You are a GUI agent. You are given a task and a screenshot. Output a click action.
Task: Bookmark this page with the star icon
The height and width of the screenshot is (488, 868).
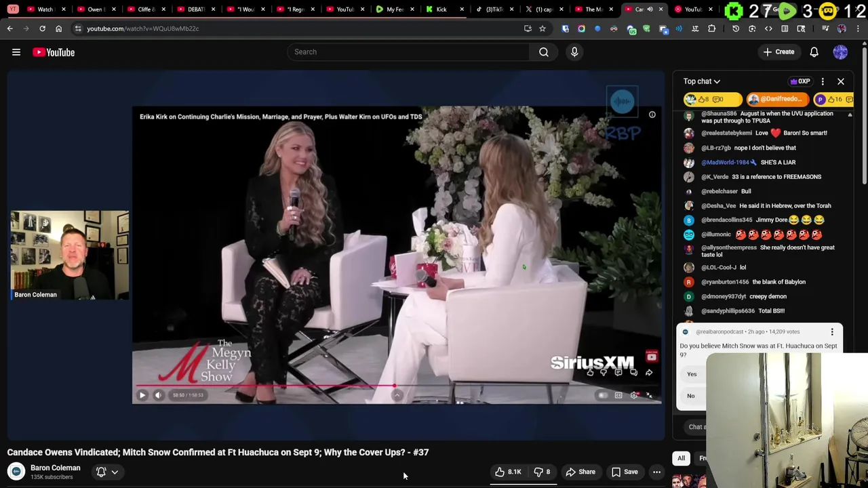click(x=542, y=28)
